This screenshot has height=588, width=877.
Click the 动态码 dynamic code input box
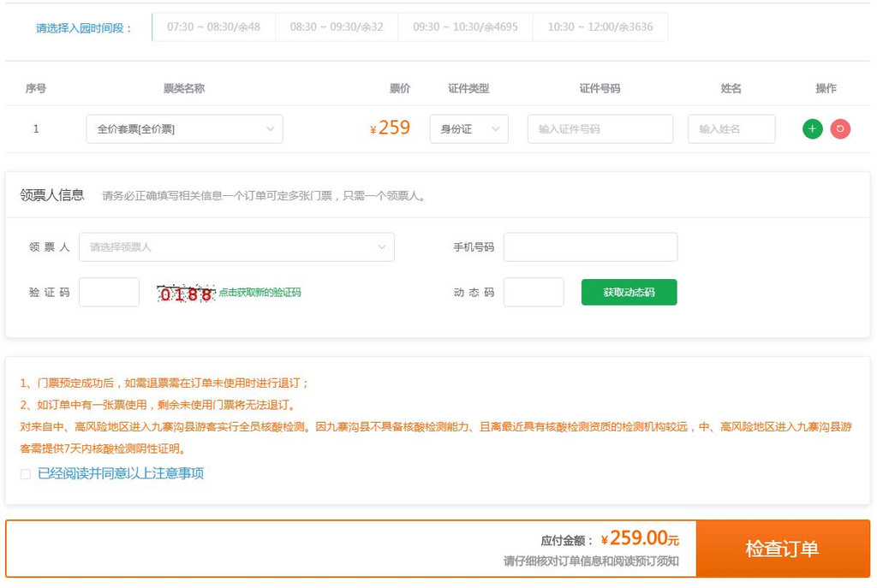533,292
